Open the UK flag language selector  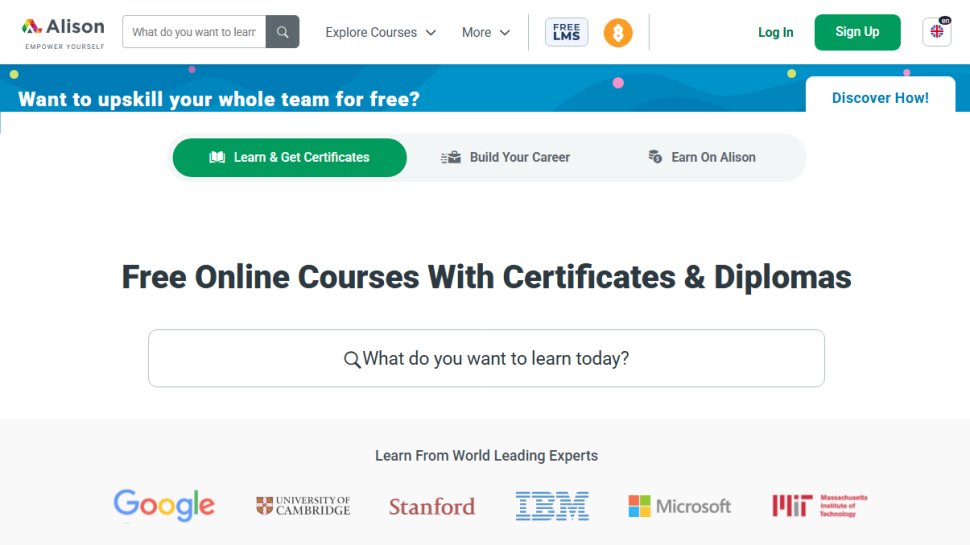pos(937,32)
